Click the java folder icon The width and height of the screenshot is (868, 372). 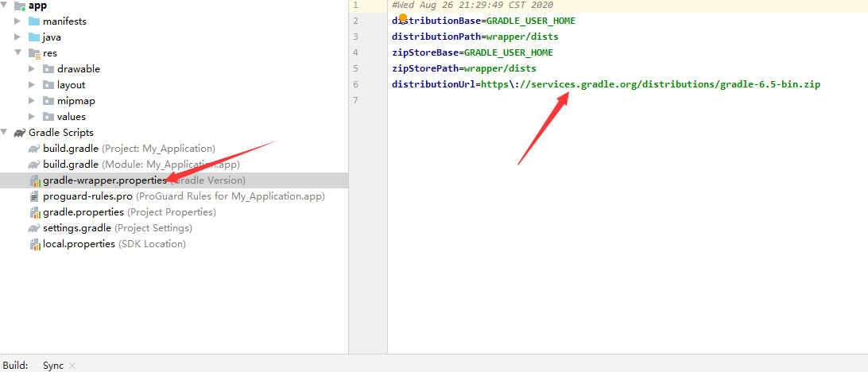point(33,37)
